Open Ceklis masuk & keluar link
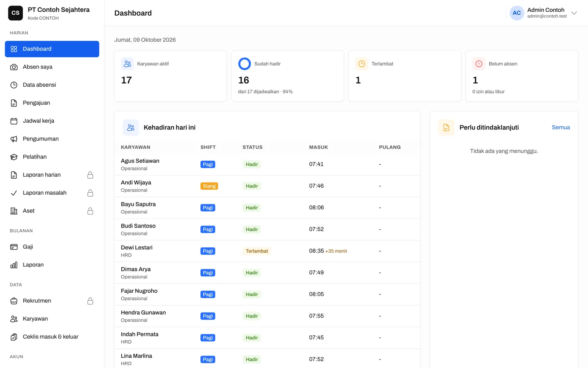This screenshot has height=368, width=588. (x=52, y=337)
